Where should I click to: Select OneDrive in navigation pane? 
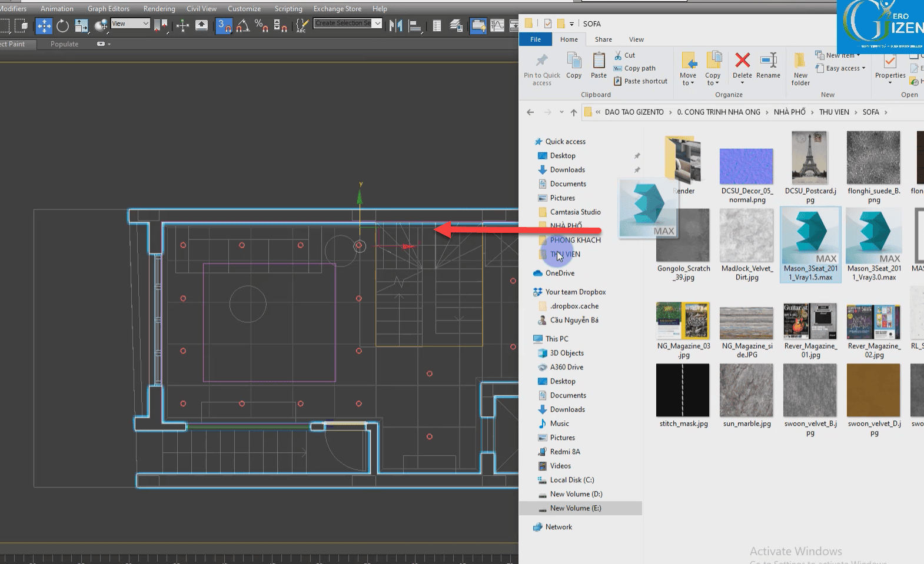coord(560,273)
